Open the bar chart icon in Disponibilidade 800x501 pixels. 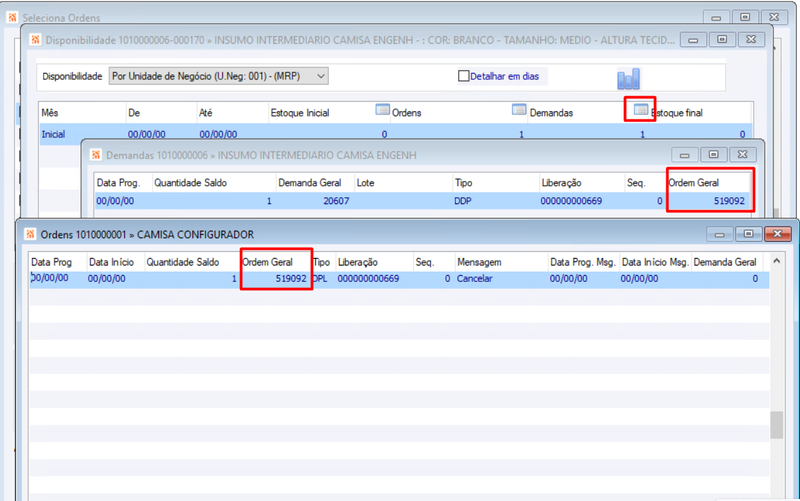coord(629,79)
